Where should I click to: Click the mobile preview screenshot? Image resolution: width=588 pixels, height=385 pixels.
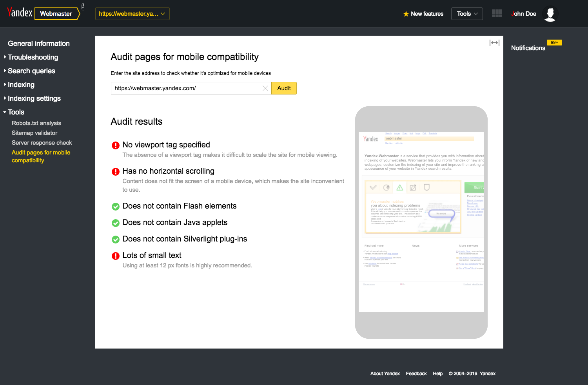(421, 222)
